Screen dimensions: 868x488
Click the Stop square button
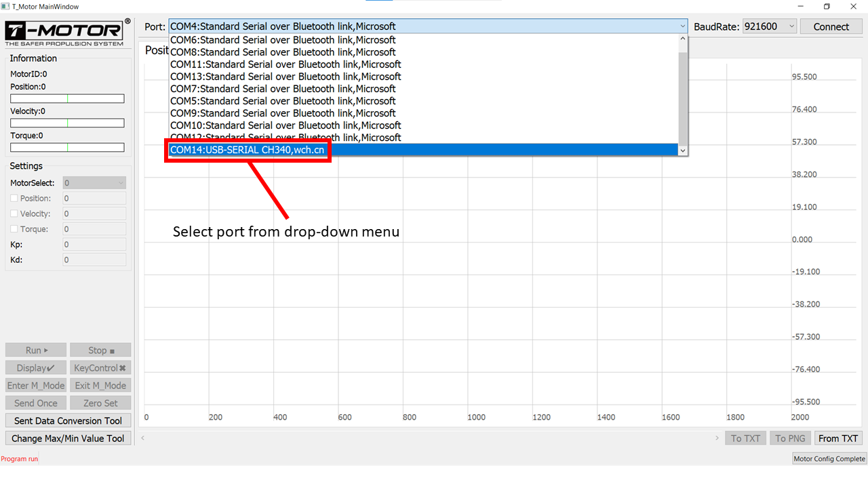pyautogui.click(x=100, y=350)
